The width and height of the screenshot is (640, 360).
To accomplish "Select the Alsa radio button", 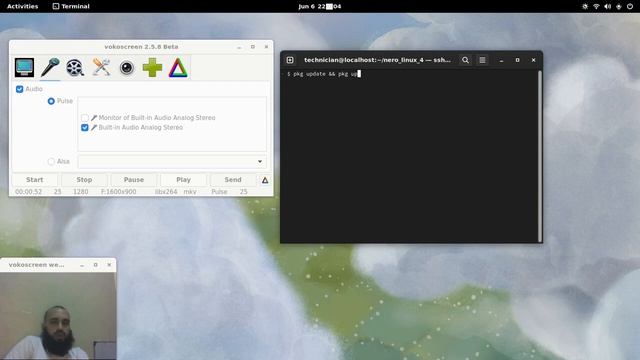I will click(x=51, y=162).
